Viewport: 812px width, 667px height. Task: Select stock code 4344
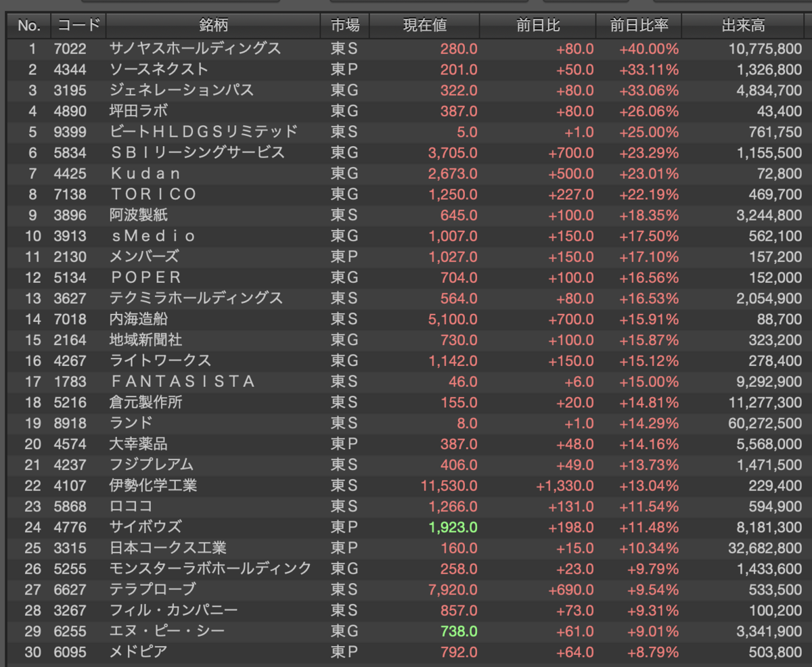(x=70, y=70)
